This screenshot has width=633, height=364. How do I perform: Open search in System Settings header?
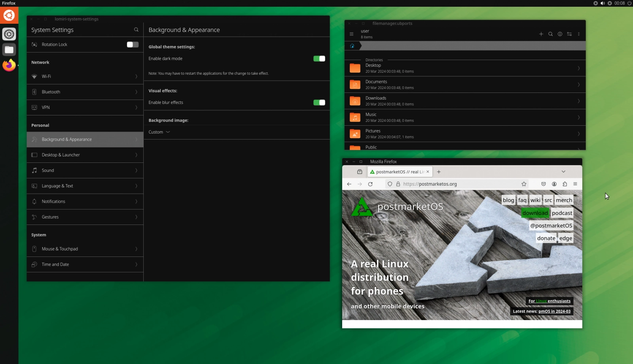[136, 30]
